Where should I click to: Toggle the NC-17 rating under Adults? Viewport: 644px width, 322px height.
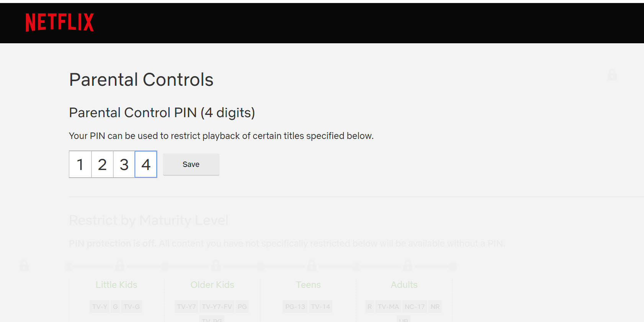point(415,306)
